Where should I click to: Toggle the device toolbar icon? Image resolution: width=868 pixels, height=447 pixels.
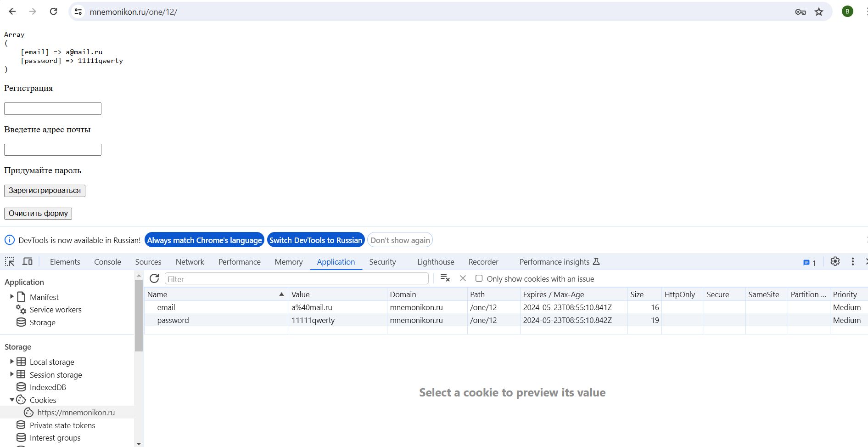(28, 261)
